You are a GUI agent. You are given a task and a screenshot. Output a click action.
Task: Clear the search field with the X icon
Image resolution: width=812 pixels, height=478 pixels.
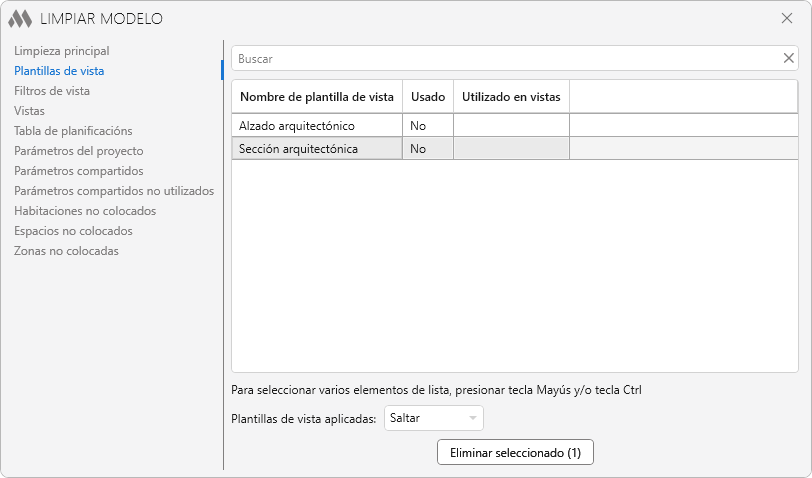(x=788, y=58)
